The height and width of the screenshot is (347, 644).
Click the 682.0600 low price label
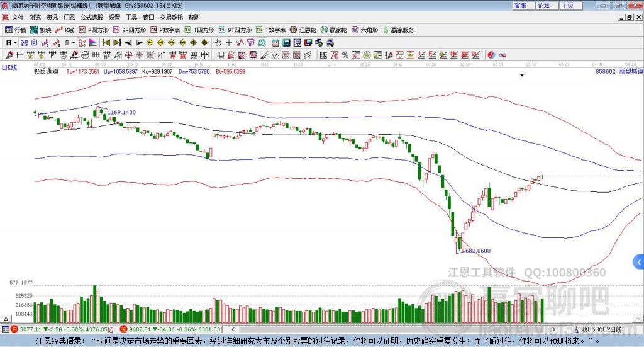pos(478,251)
